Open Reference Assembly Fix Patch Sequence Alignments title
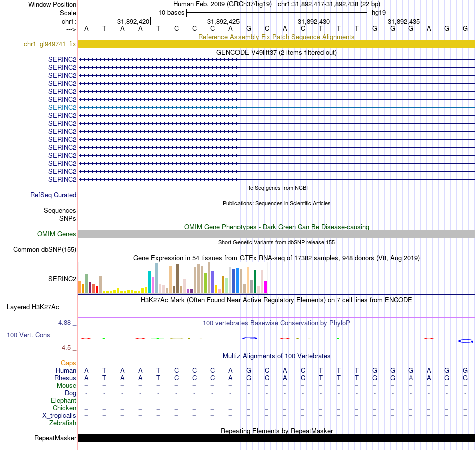Screen dimensions: 476x450 point(276,37)
